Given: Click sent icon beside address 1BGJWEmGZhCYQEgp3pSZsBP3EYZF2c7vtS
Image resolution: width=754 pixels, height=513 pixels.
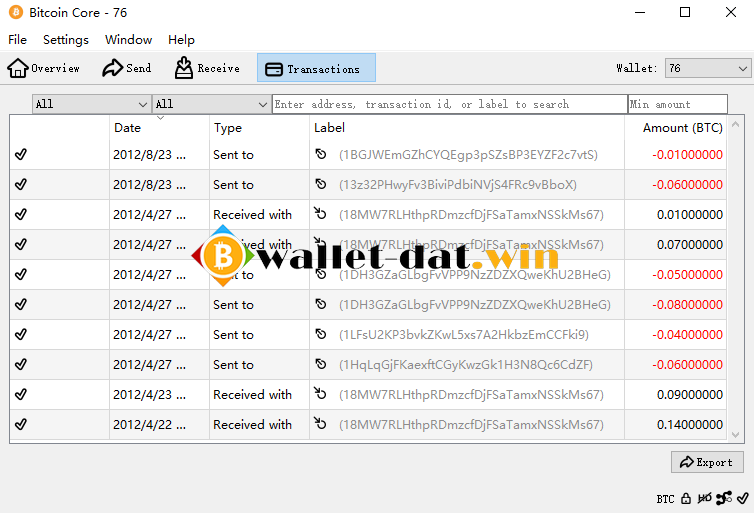Looking at the screenshot, I should pos(321,154).
